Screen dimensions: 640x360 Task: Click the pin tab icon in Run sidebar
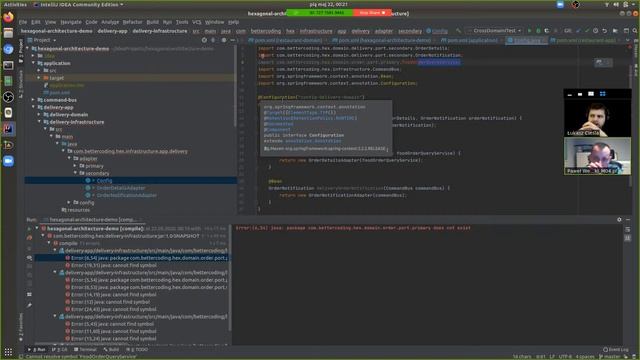point(29,305)
